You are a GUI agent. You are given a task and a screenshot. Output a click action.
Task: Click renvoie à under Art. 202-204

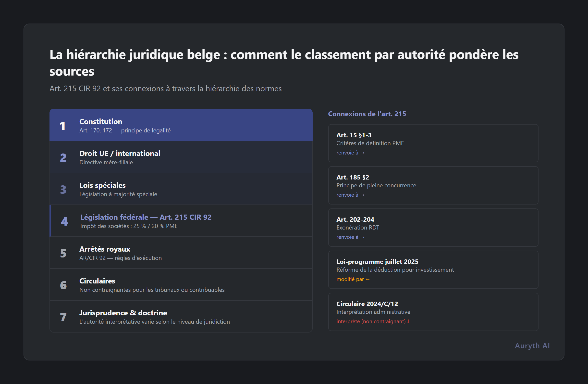click(x=350, y=237)
